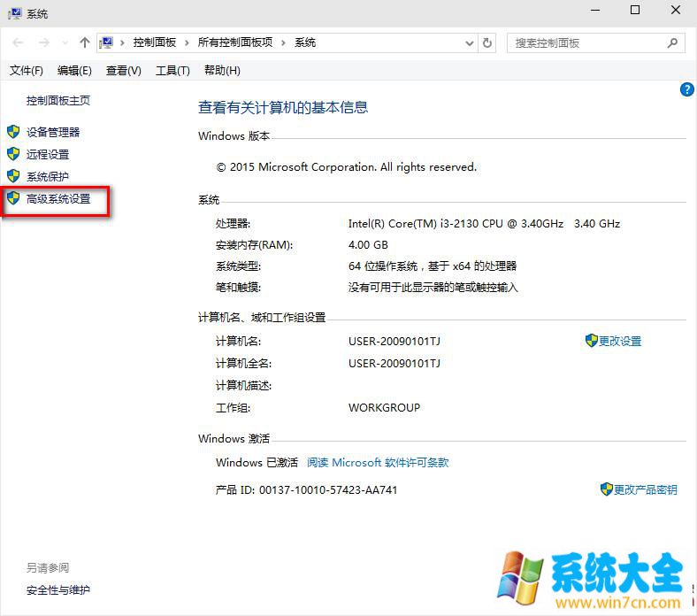Open the recent locations dropdown arrow

click(65, 43)
